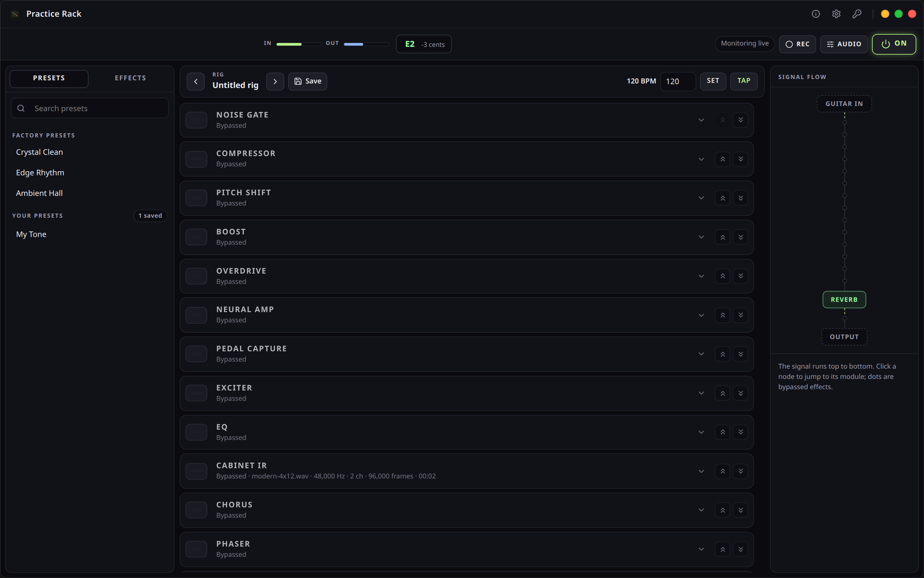The height and width of the screenshot is (578, 924).
Task: Move Pitch Shift down
Action: (740, 198)
